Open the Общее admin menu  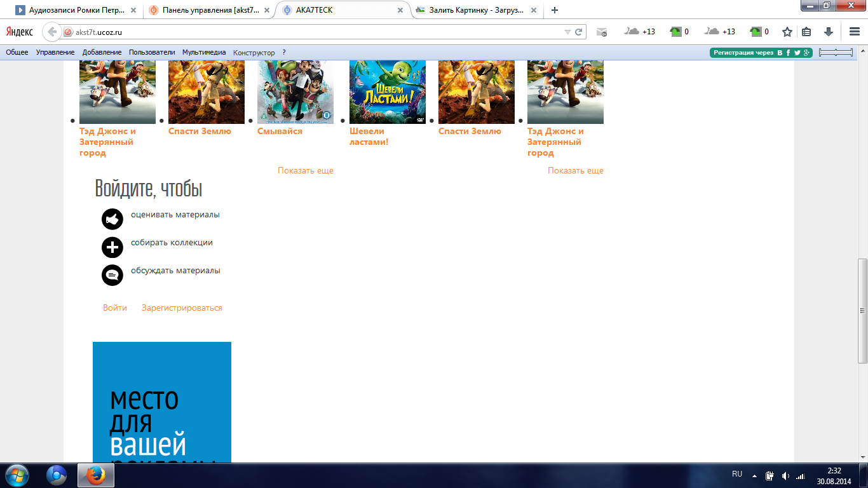click(17, 52)
